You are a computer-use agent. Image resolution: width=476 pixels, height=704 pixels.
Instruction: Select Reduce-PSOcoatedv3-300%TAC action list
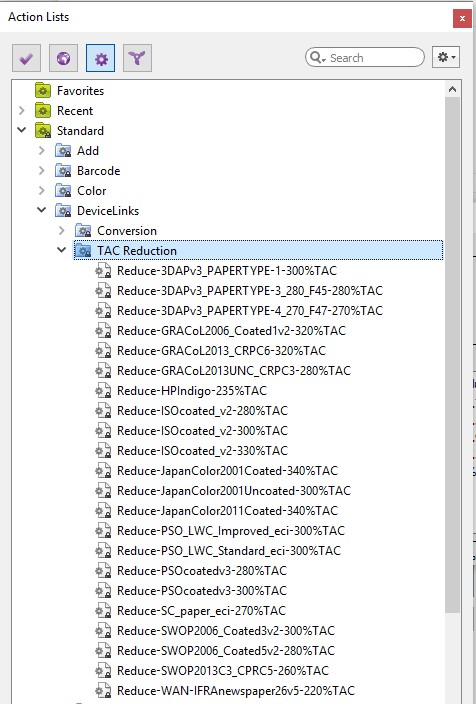coord(202,591)
